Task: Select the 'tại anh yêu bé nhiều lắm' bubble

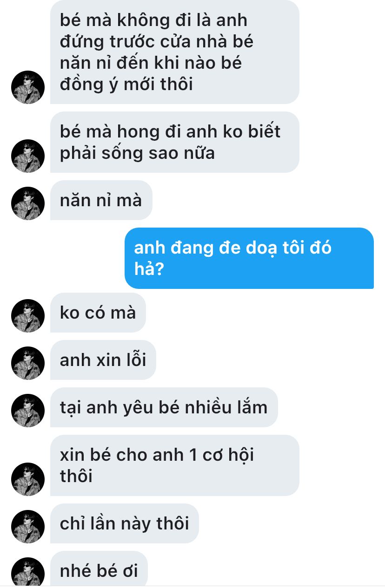Action: click(x=164, y=407)
